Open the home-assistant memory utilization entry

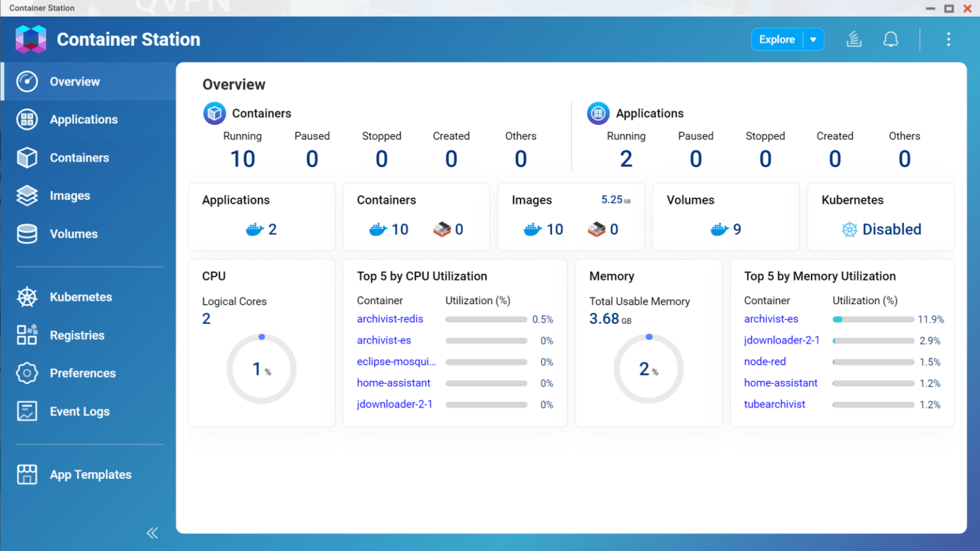click(x=781, y=383)
